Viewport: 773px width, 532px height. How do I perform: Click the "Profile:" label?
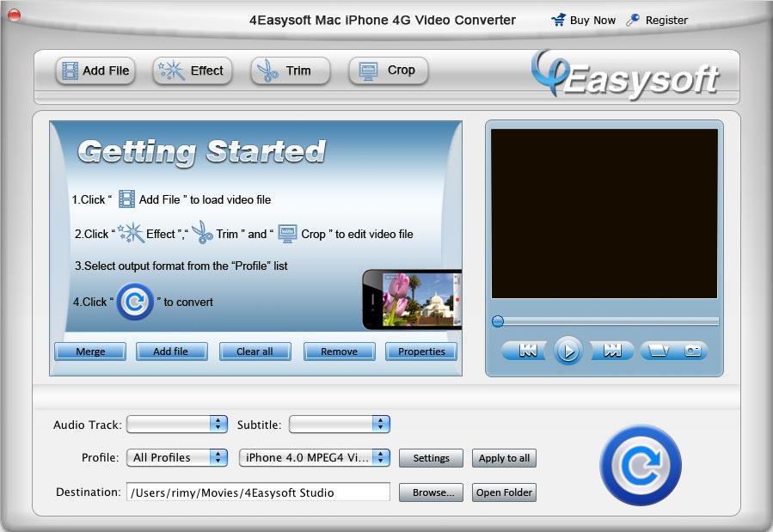pyautogui.click(x=100, y=457)
